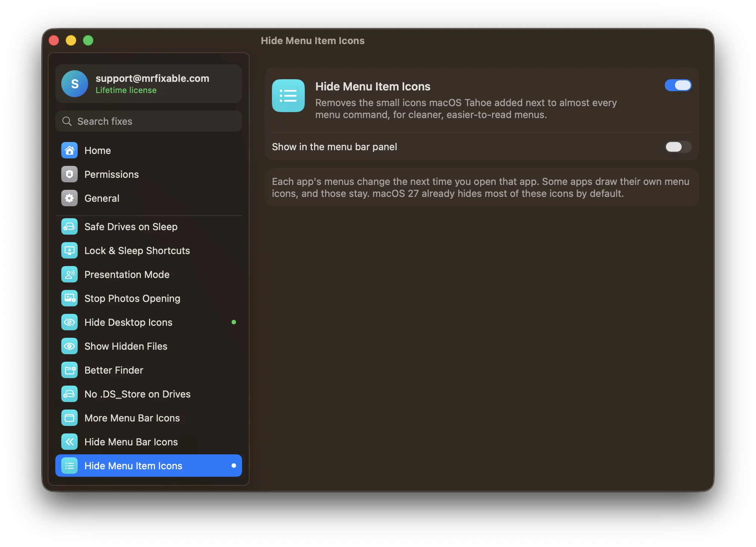756x547 pixels.
Task: Click the Safe Drives on Sleep icon
Action: [x=69, y=226]
